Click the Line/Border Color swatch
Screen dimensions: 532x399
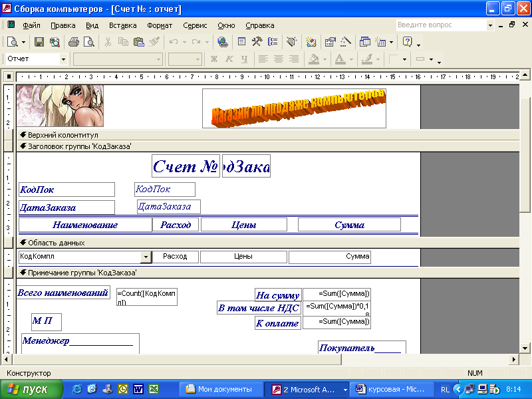click(367, 59)
